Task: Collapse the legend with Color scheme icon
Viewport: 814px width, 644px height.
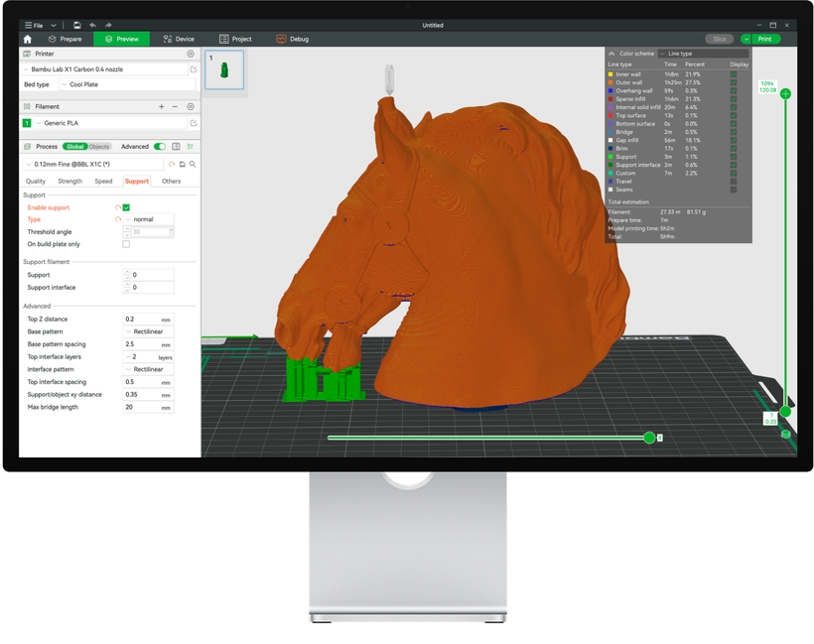Action: [611, 54]
